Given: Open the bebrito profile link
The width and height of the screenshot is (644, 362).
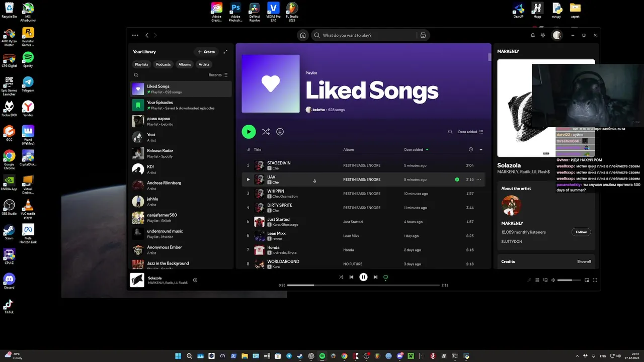Looking at the screenshot, I should click(318, 110).
